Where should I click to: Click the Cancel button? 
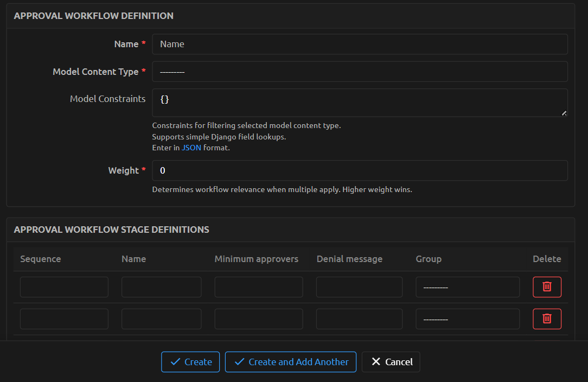tap(391, 361)
